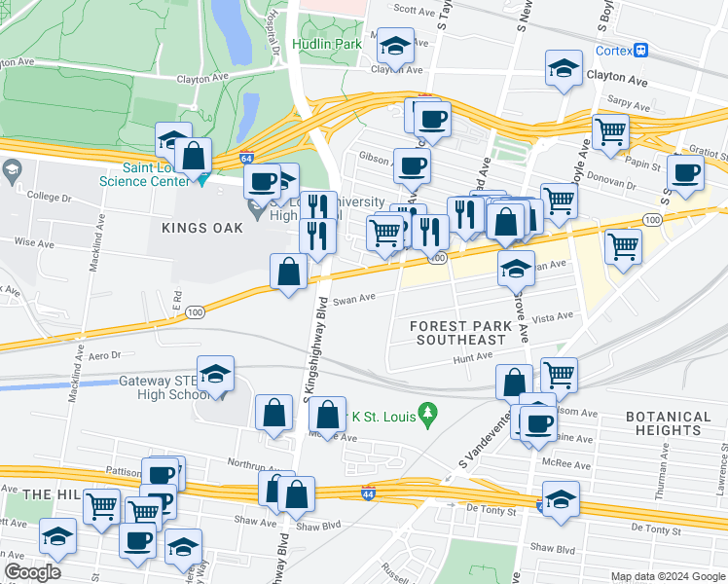Open the coffee cup marker near Gibson Ave
Screen dimensions: 728x584
pyautogui.click(x=412, y=167)
